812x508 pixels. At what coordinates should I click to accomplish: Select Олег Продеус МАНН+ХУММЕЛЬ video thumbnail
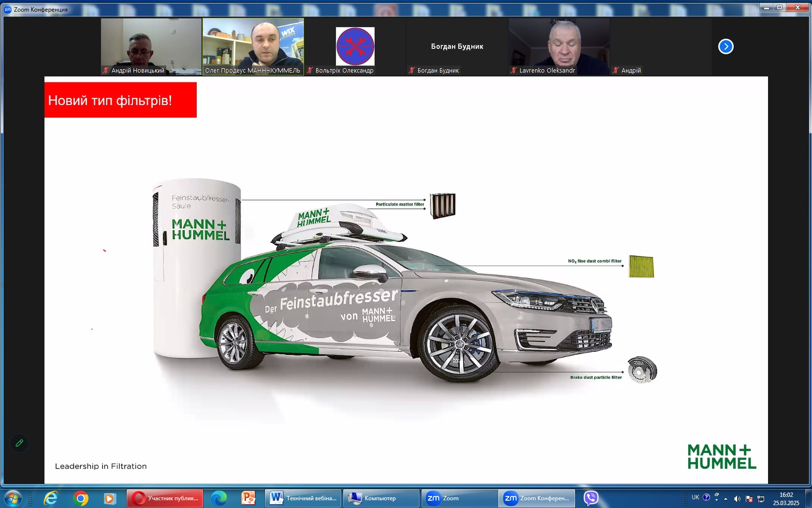click(253, 47)
